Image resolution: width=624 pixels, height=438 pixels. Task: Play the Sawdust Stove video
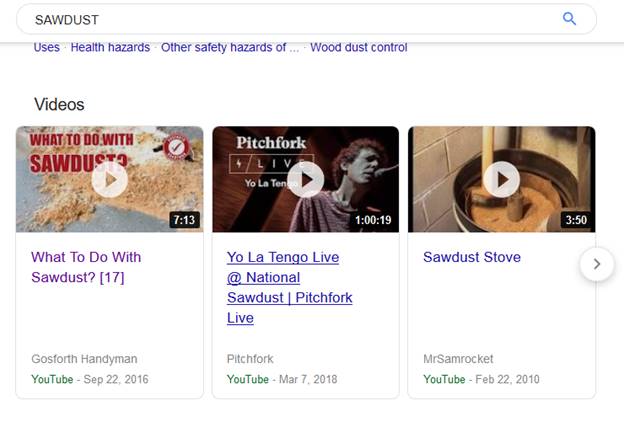tap(502, 179)
